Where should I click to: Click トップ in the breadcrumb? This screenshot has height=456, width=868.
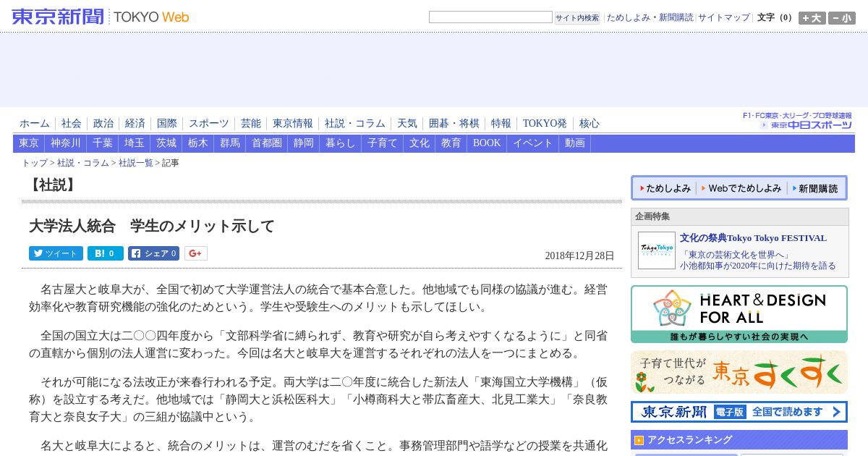[x=35, y=164]
